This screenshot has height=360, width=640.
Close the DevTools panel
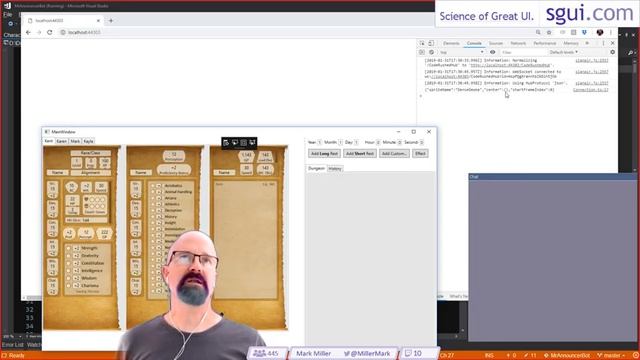point(613,43)
